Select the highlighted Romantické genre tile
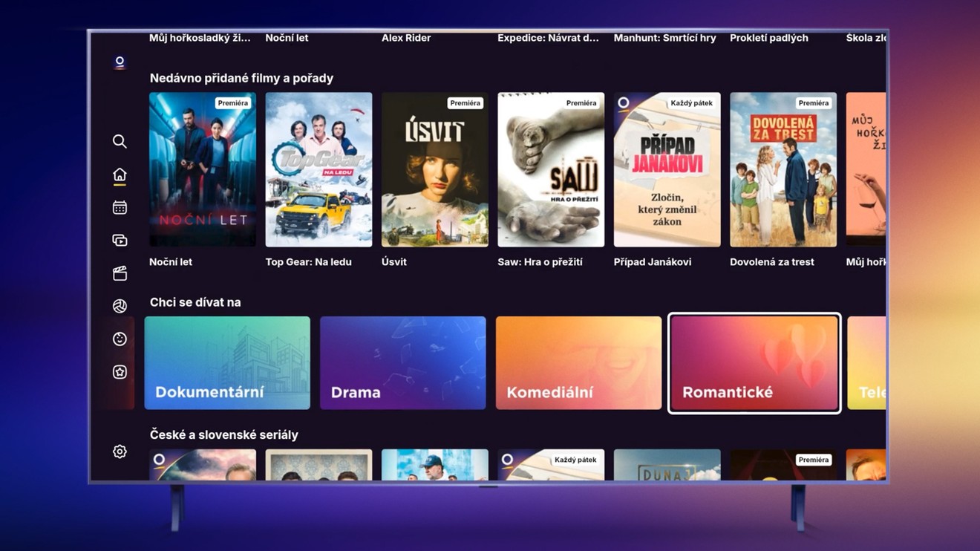 coord(754,363)
